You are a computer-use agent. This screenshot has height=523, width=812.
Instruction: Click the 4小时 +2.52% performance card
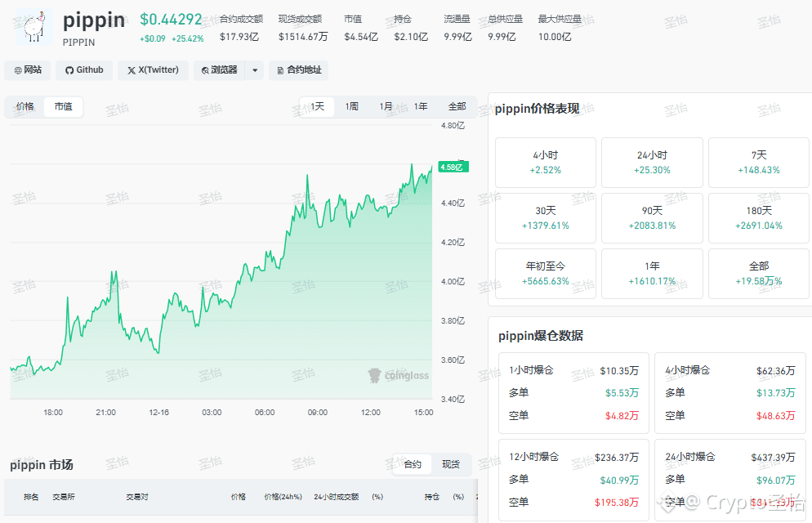pos(546,163)
